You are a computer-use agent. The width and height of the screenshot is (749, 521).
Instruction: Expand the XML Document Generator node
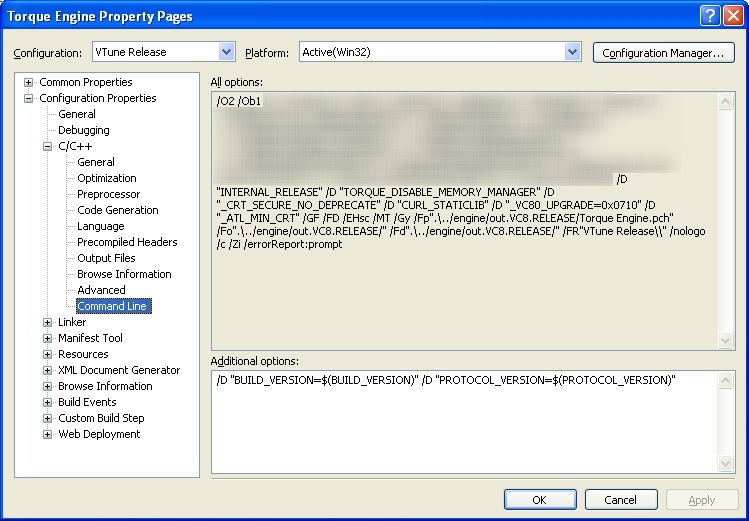click(x=48, y=370)
